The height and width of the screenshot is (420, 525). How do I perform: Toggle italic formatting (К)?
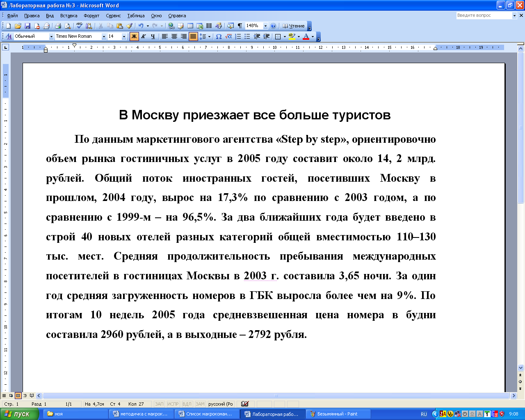click(144, 37)
